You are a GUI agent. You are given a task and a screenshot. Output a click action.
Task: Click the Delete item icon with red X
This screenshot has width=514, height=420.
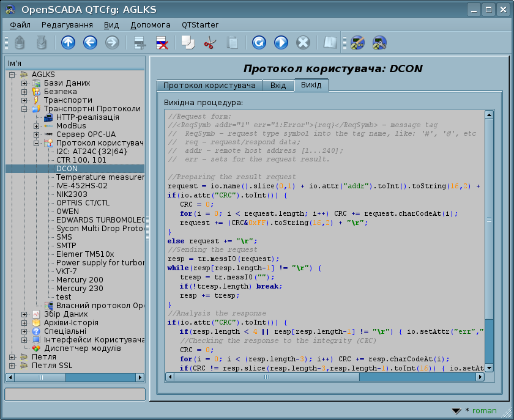[x=162, y=42]
